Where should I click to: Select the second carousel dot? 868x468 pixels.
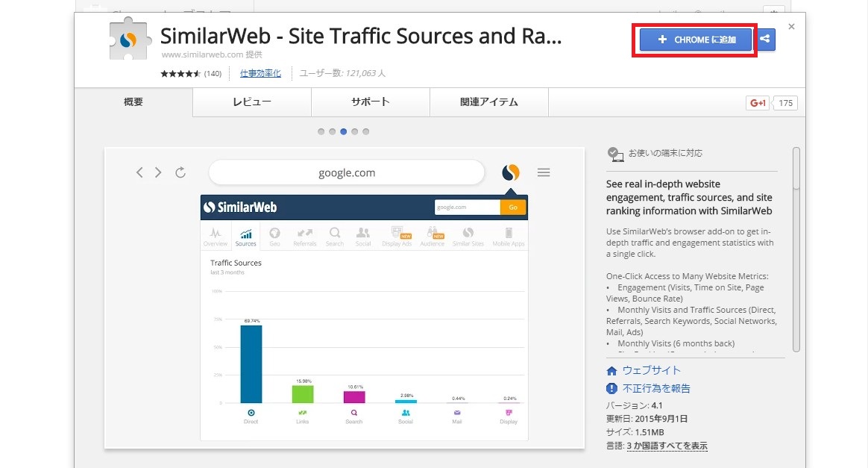click(x=332, y=132)
